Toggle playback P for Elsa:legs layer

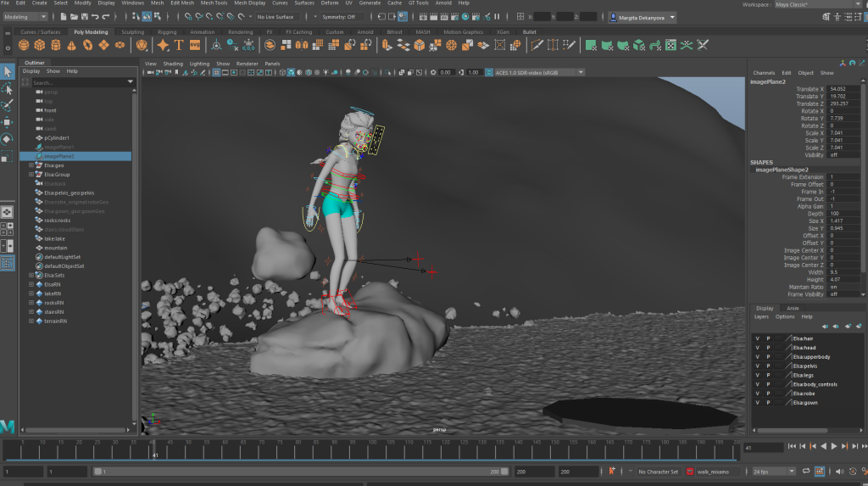(768, 375)
